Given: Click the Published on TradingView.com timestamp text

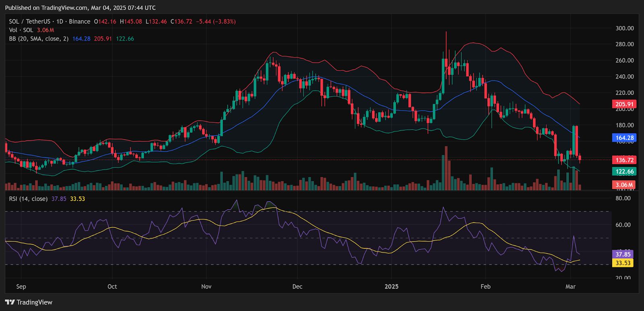Looking at the screenshot, I should click(x=80, y=8).
